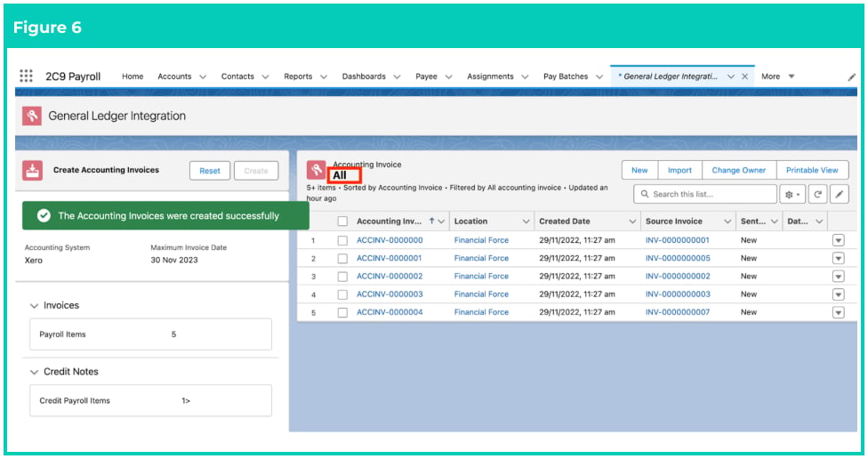Open Pay Batches tab dropdown chevron
Image resolution: width=868 pixels, height=459 pixels.
(x=599, y=77)
